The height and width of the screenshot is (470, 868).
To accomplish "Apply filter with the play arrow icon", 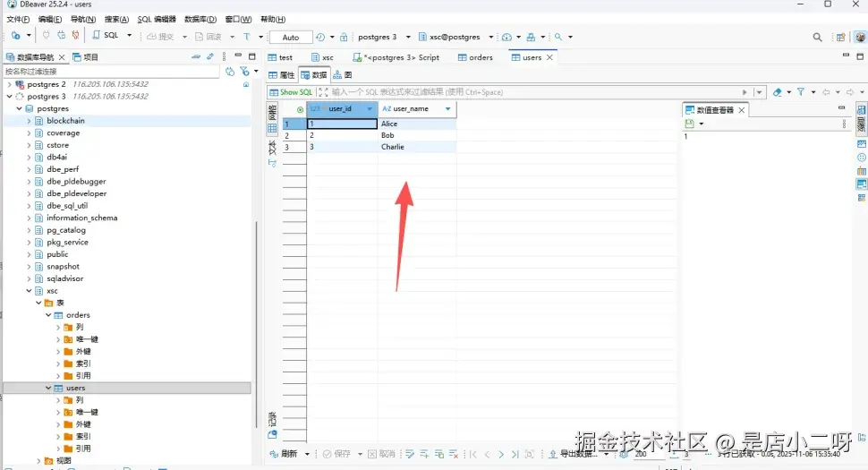I will click(x=745, y=92).
